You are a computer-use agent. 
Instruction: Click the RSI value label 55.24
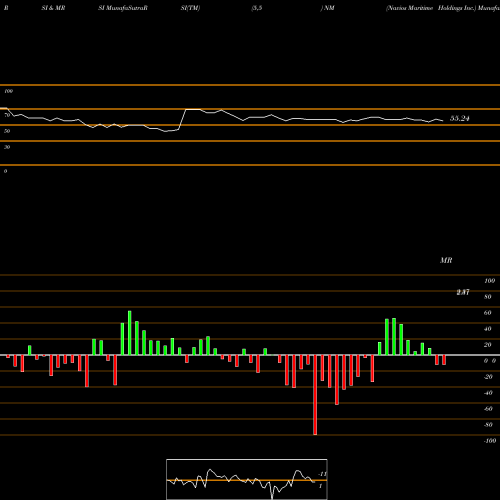[x=460, y=118]
